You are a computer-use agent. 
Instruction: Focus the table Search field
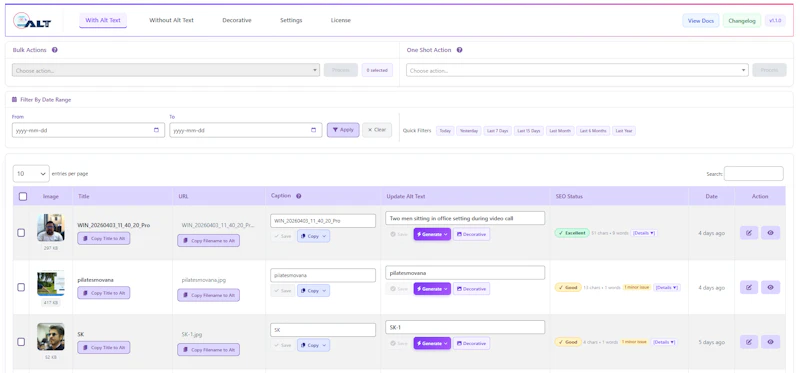click(754, 173)
